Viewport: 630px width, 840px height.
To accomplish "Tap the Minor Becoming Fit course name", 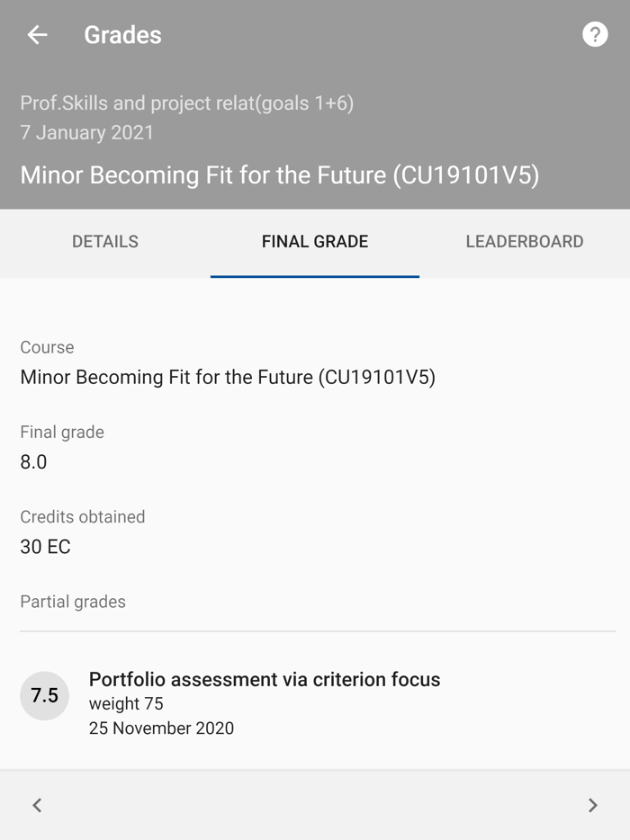I will pos(227,377).
